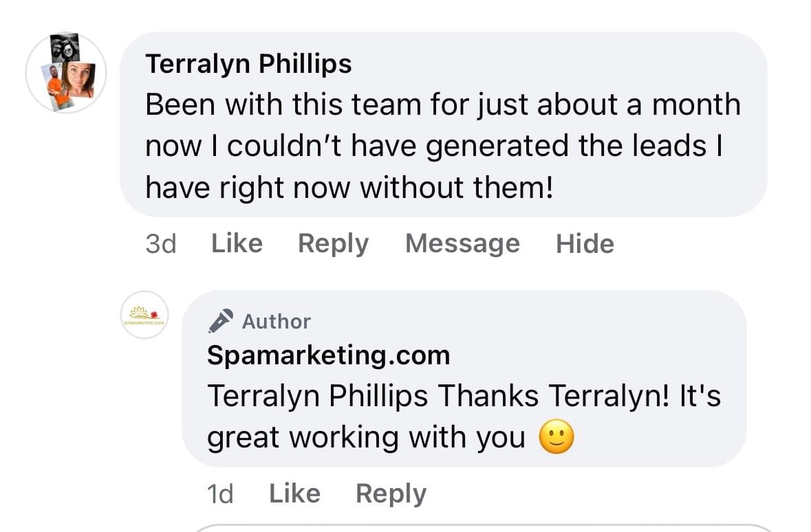Click the microphone Author badge icon
This screenshot has width=811, height=532.
click(x=221, y=321)
